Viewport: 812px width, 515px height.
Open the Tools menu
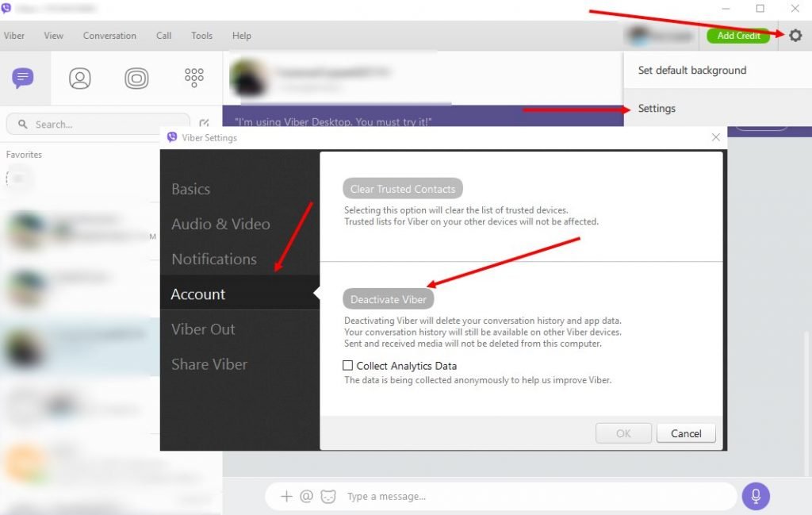tap(201, 36)
